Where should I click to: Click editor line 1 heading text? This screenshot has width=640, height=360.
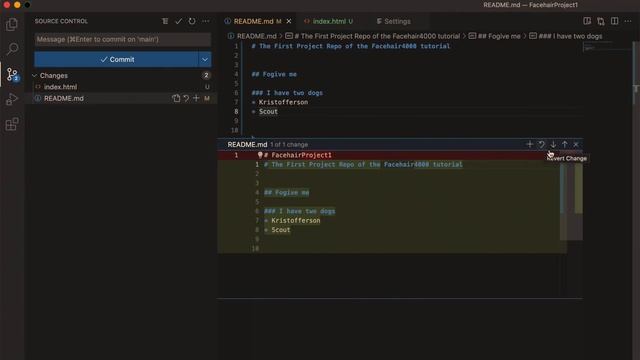point(351,46)
